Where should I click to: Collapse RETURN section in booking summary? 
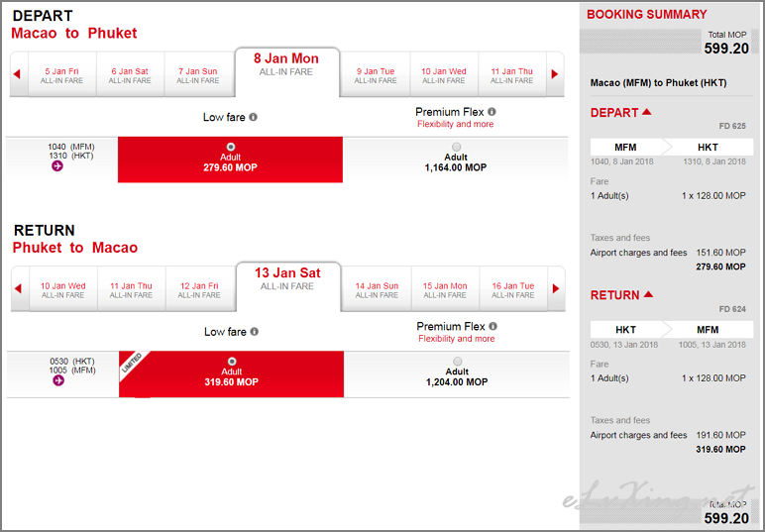[648, 294]
